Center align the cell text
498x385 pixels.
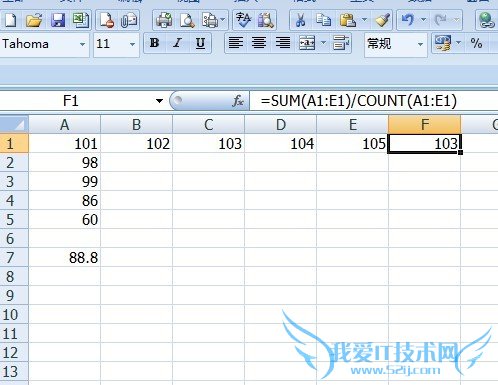[x=259, y=43]
